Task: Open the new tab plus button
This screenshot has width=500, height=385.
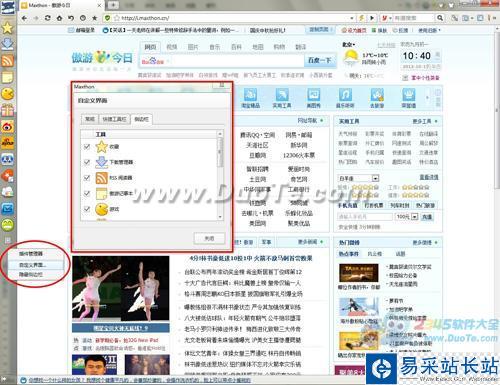Action: (x=113, y=5)
